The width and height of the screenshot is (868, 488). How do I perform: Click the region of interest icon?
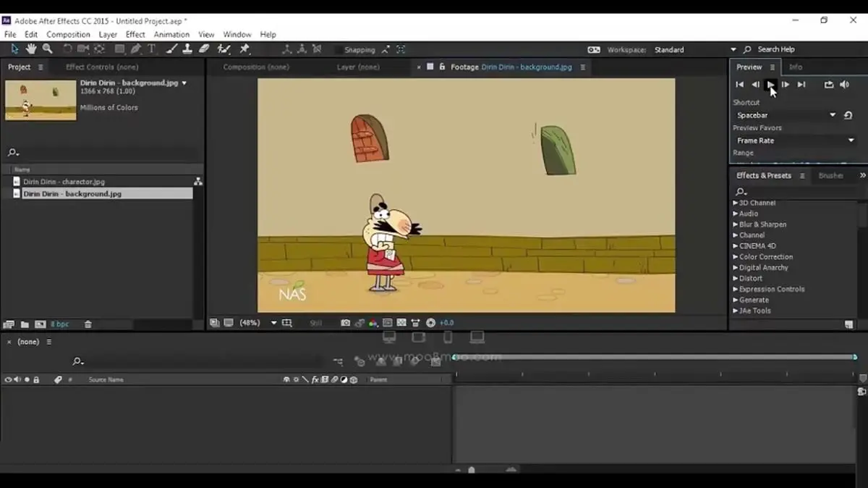[388, 323]
